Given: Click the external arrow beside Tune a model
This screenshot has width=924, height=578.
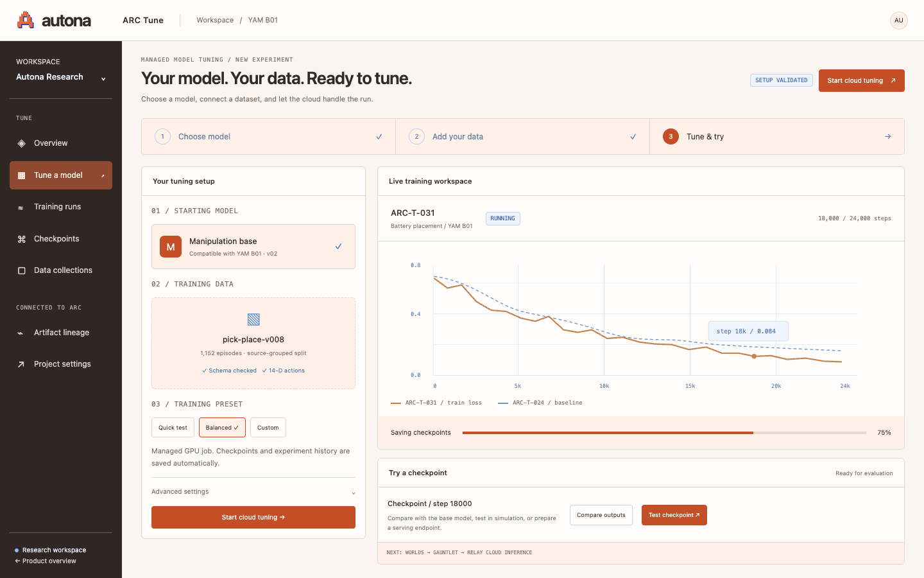Looking at the screenshot, I should click(103, 176).
